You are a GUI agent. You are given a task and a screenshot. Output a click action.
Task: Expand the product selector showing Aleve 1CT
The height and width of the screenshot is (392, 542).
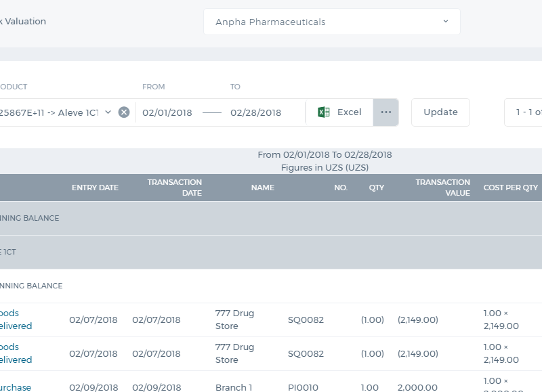[x=108, y=112]
